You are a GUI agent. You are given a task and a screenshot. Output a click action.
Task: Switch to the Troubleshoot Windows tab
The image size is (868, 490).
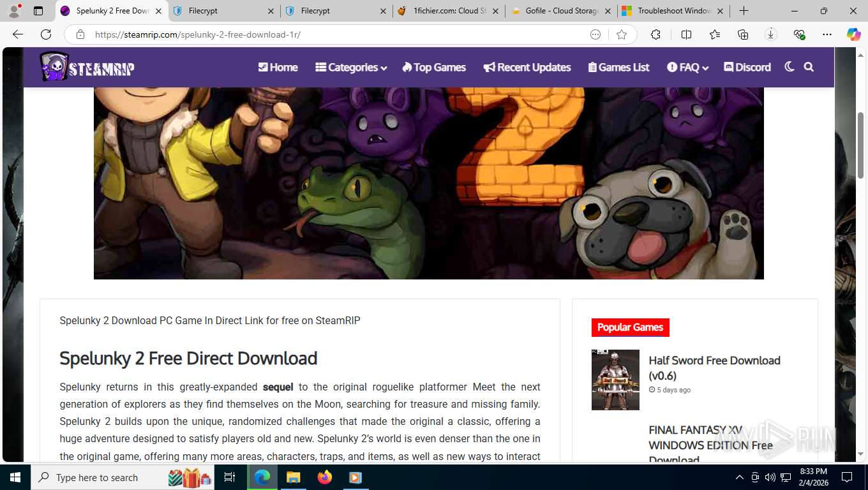pyautogui.click(x=673, y=11)
